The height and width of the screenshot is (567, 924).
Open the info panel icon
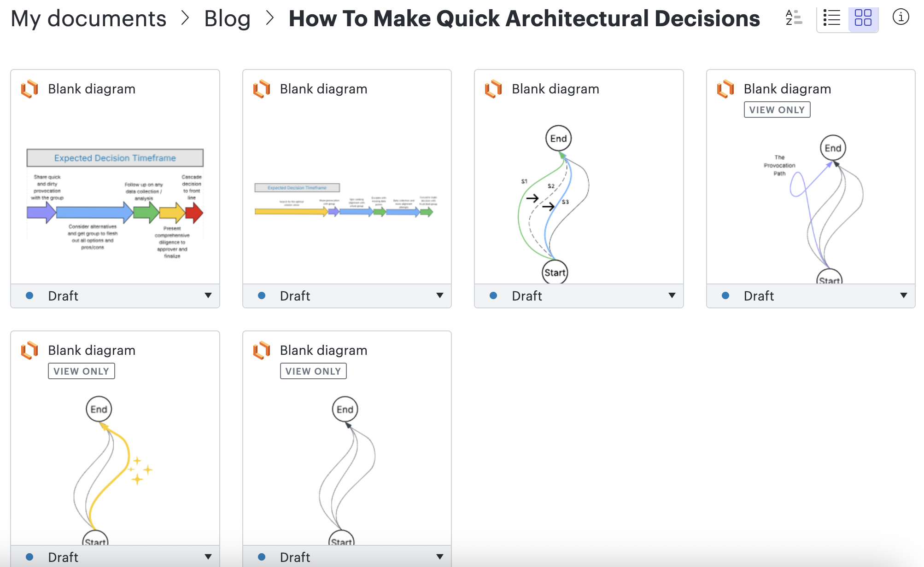(901, 17)
